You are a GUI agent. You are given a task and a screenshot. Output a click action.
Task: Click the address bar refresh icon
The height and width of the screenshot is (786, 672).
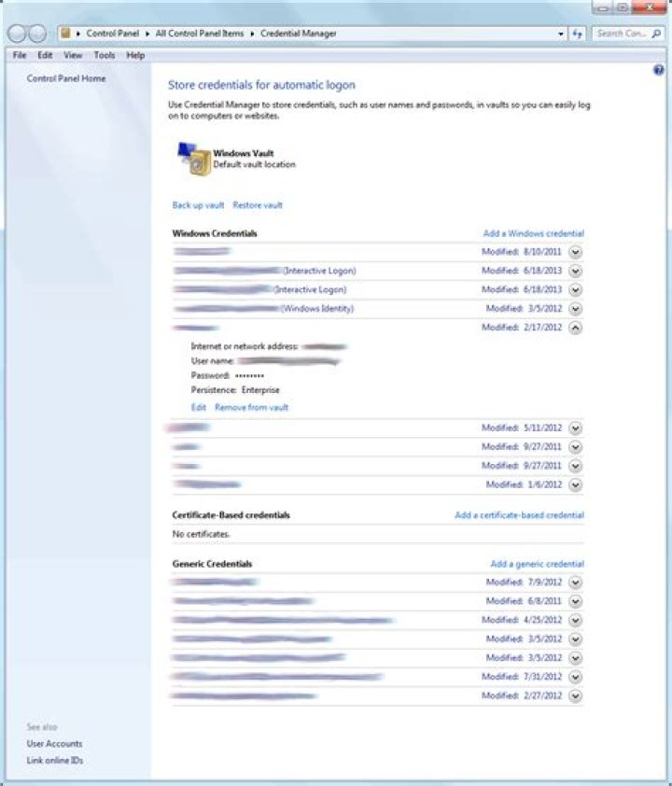click(578, 34)
